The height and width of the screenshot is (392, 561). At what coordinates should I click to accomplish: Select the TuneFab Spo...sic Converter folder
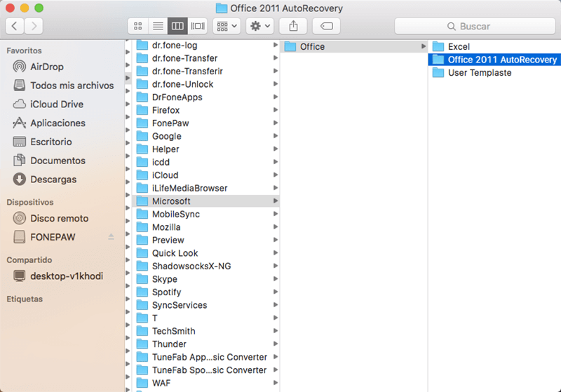205,370
